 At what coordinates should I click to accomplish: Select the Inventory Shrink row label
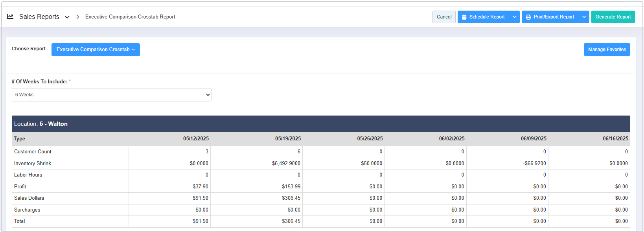(33, 164)
